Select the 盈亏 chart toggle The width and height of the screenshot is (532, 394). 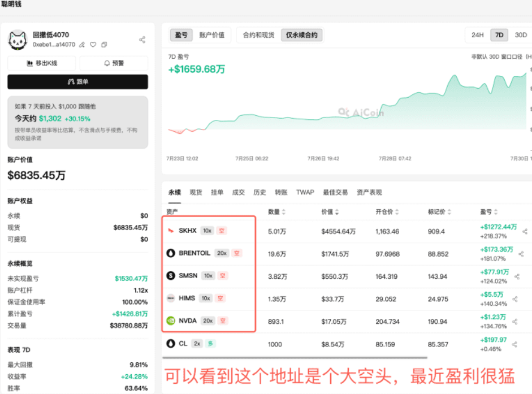(181, 35)
